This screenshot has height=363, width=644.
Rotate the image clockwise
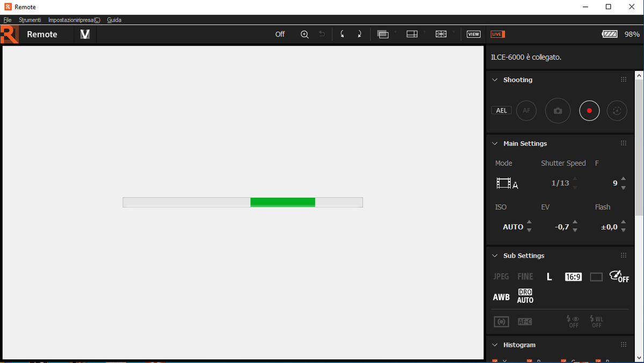point(359,34)
